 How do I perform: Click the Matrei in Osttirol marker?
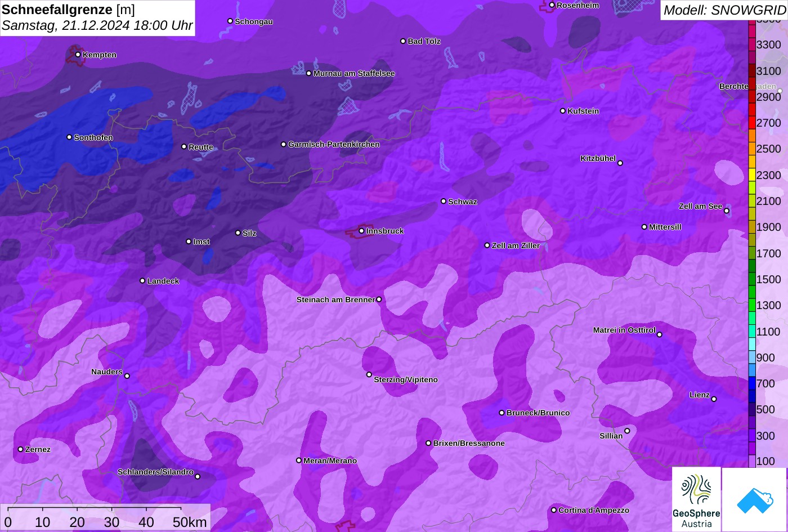(x=660, y=334)
